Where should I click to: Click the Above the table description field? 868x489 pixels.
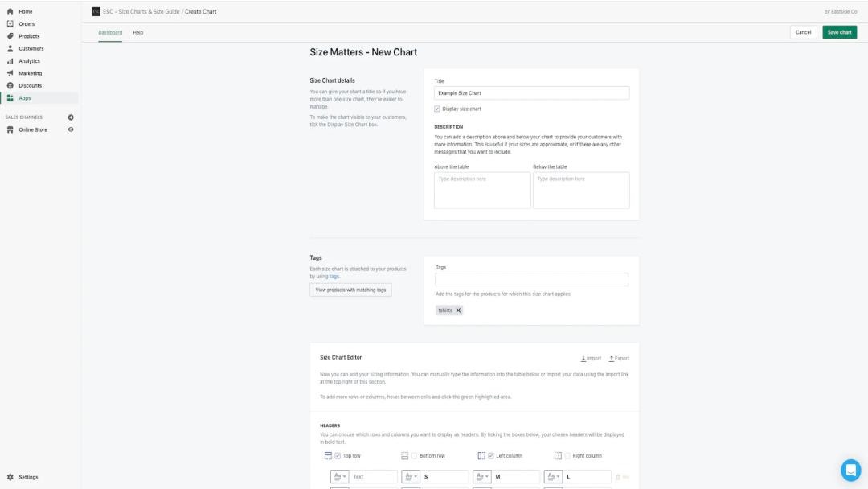point(482,191)
